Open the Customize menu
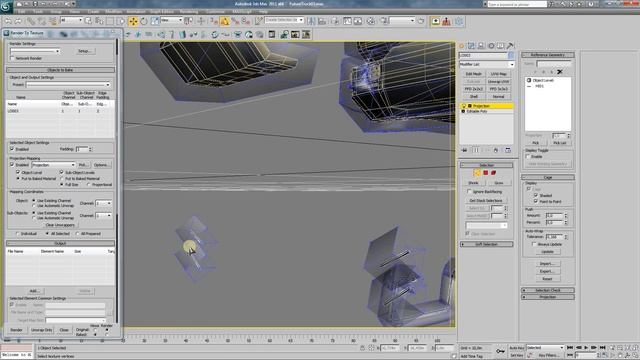This screenshot has width=640, height=360. point(215,11)
